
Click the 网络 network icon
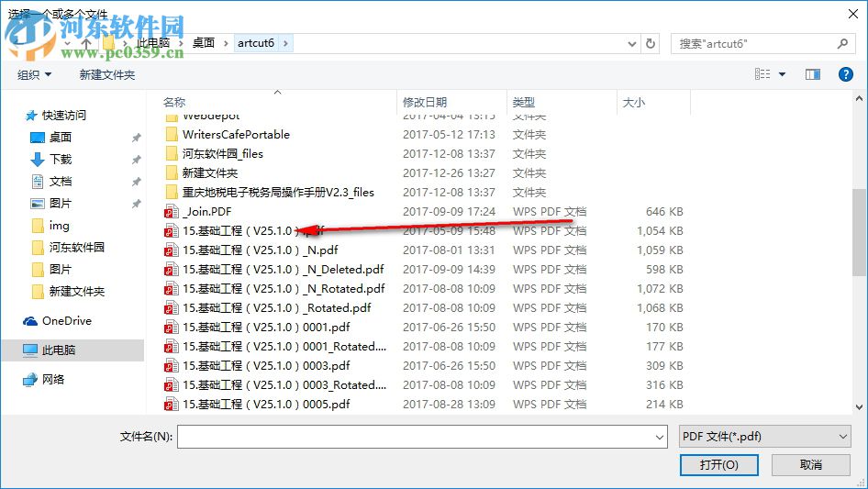(x=30, y=379)
